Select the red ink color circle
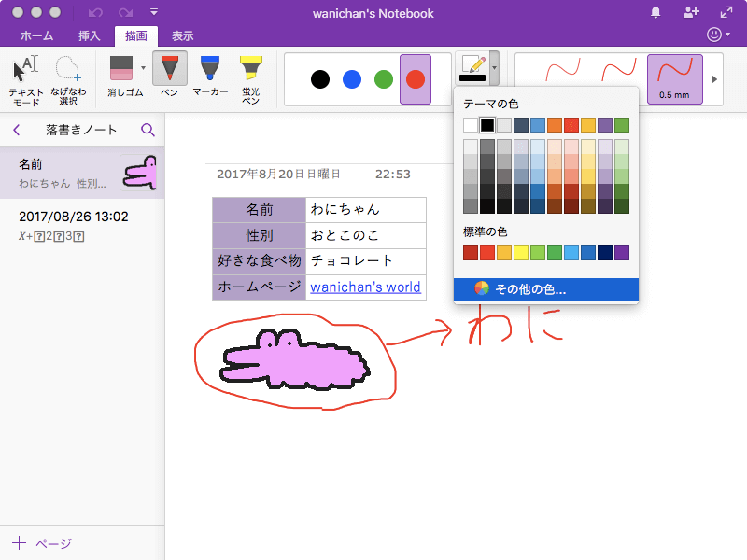This screenshot has height=560, width=747. pos(416,79)
